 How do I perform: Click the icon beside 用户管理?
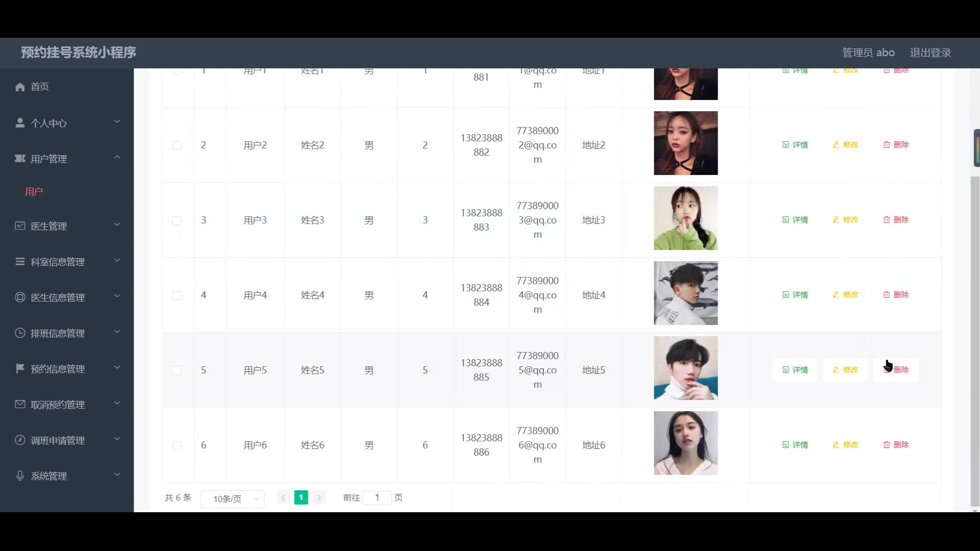[x=20, y=159]
